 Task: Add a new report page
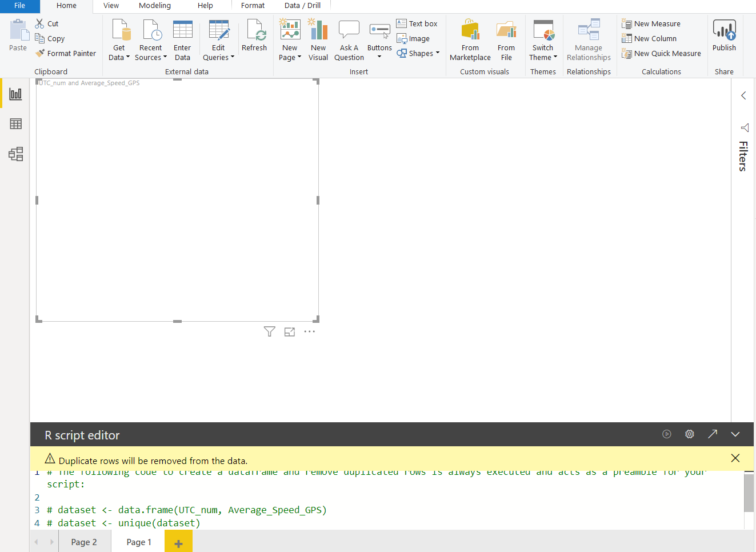coord(178,542)
